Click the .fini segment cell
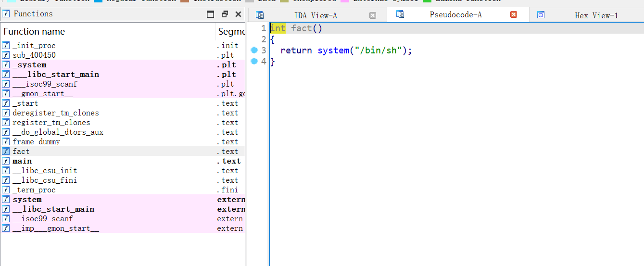 [227, 190]
